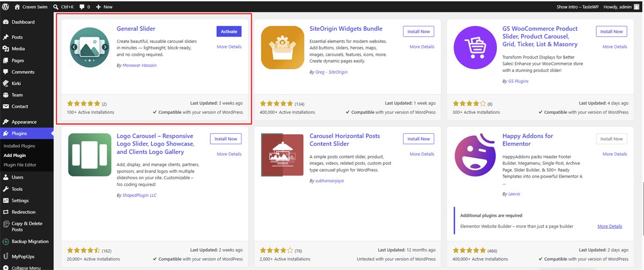Open the comments bubble icon in admin bar

click(x=82, y=6)
